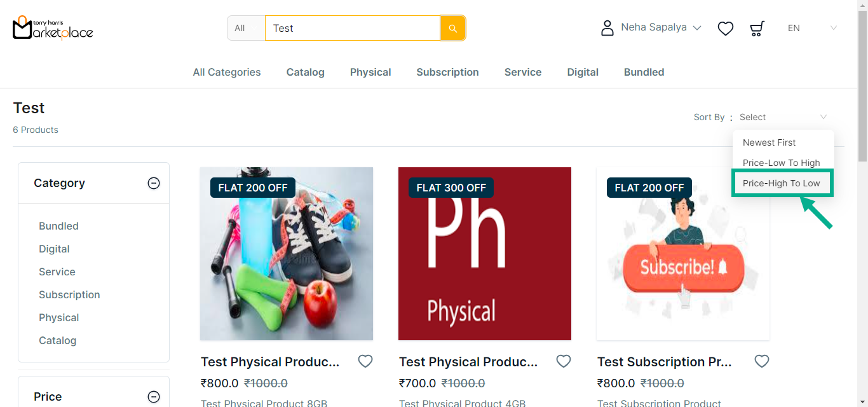Screen dimensions: 868x407
Task: Open the wishlist heart icon in header
Action: pyautogui.click(x=726, y=29)
